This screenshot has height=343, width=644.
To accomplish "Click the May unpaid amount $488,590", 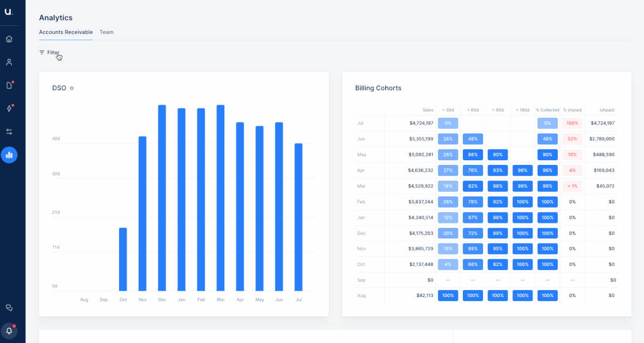I will [604, 155].
